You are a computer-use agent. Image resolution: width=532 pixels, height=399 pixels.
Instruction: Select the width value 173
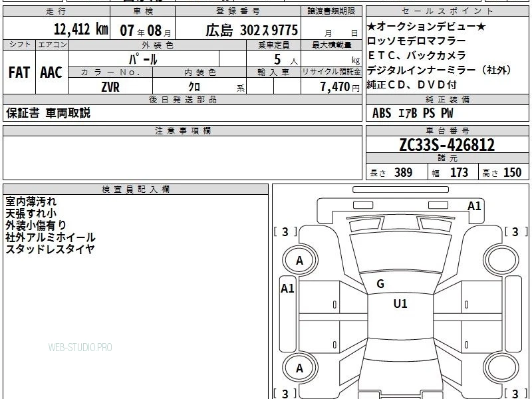(x=459, y=172)
